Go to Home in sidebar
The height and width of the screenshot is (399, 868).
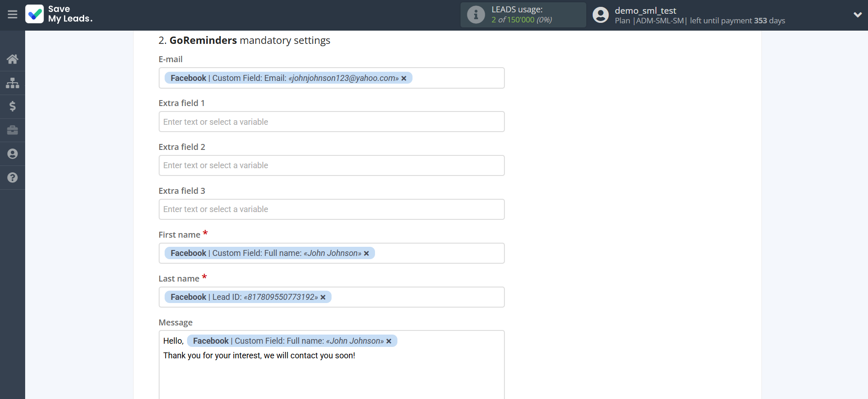[x=12, y=59]
